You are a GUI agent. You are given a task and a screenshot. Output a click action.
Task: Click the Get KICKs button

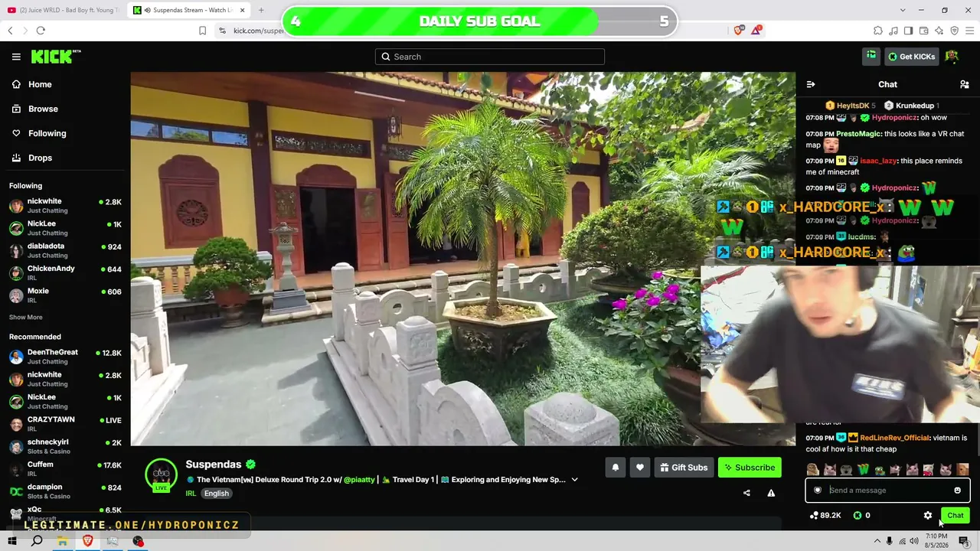911,57
